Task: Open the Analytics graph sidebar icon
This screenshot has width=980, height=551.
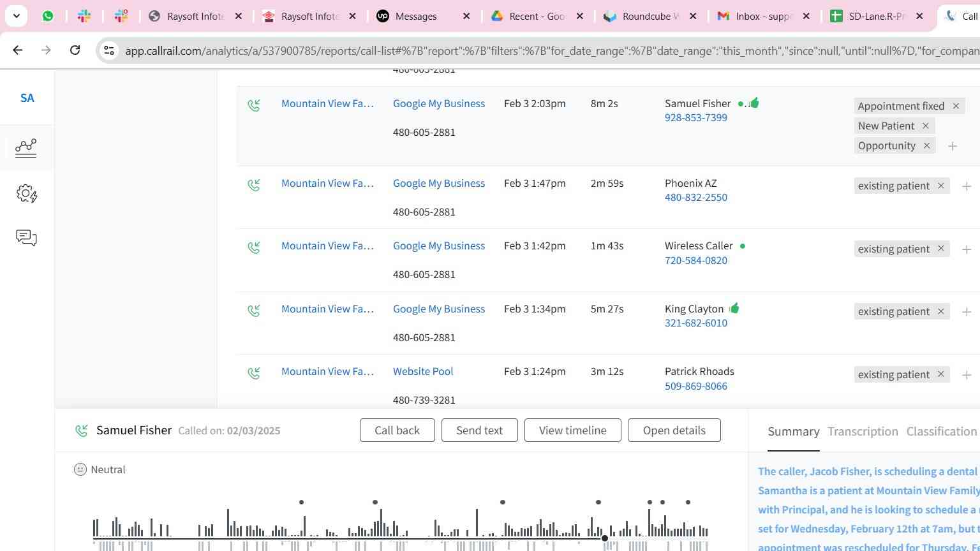Action: click(x=26, y=148)
